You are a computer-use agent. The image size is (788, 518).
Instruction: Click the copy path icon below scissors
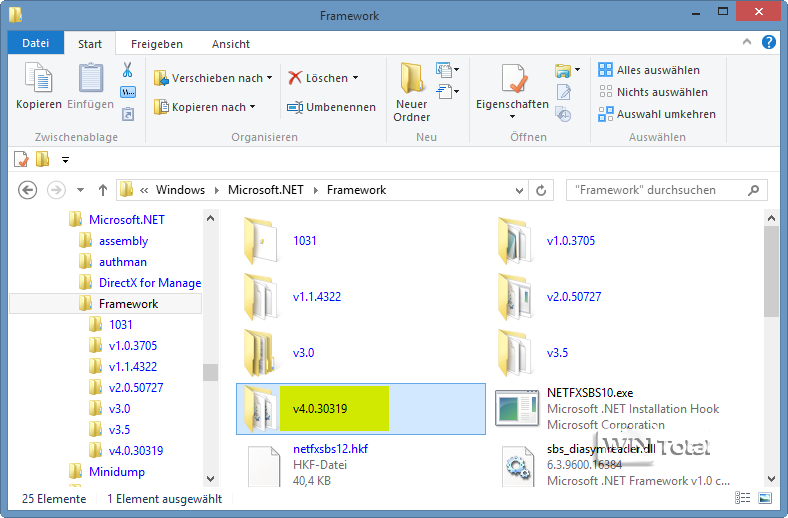coord(128,92)
